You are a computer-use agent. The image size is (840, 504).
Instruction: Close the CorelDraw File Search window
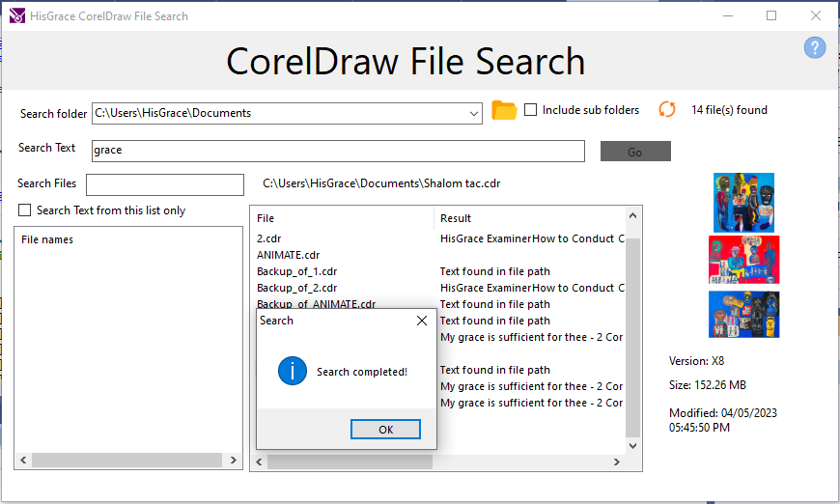pos(815,15)
